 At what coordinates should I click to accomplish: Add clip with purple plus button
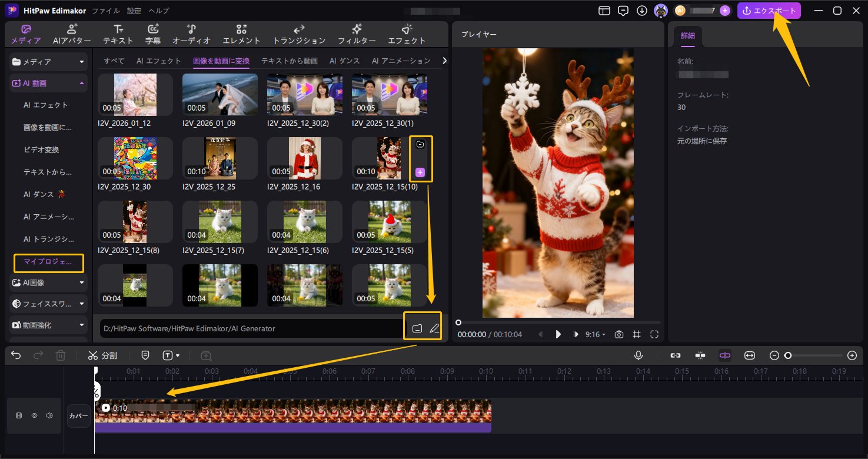[420, 172]
